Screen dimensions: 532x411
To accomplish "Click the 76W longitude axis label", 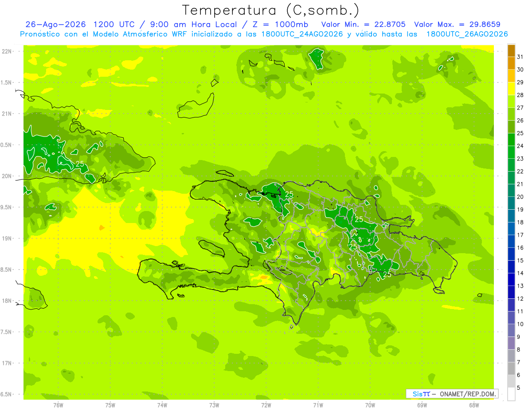I will [x=58, y=405].
